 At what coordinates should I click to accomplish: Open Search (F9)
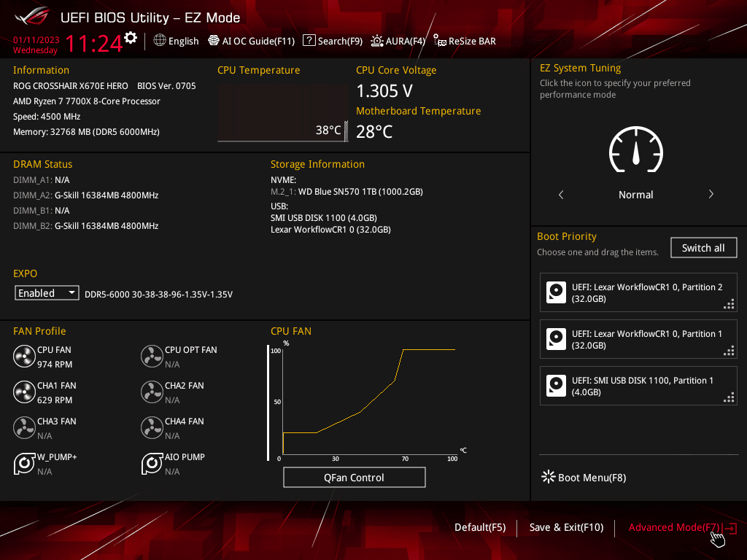click(x=333, y=41)
